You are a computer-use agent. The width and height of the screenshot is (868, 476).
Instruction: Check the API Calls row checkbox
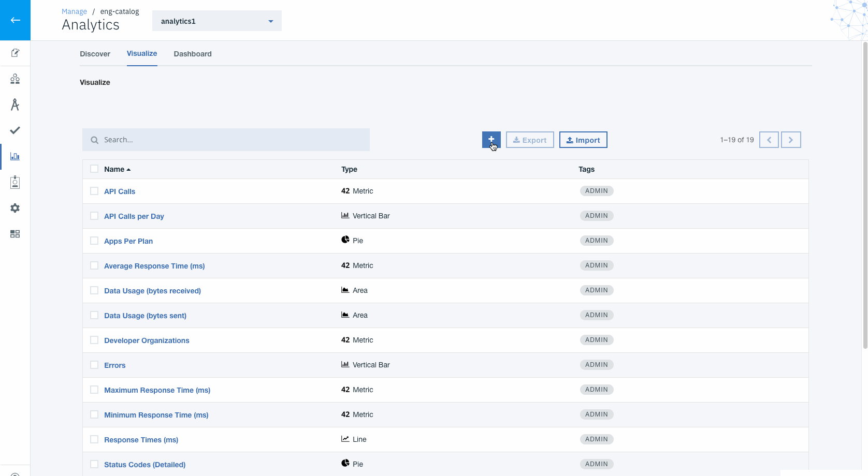pyautogui.click(x=94, y=191)
